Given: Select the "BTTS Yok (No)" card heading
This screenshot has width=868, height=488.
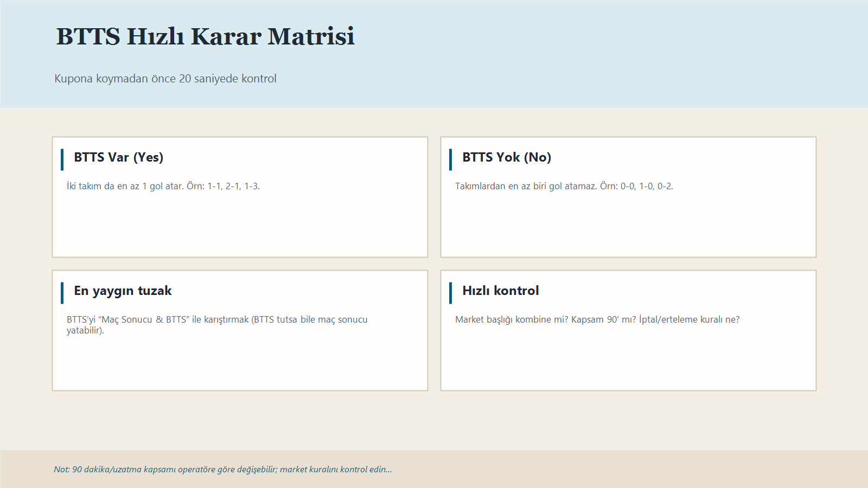Looking at the screenshot, I should pos(506,157).
